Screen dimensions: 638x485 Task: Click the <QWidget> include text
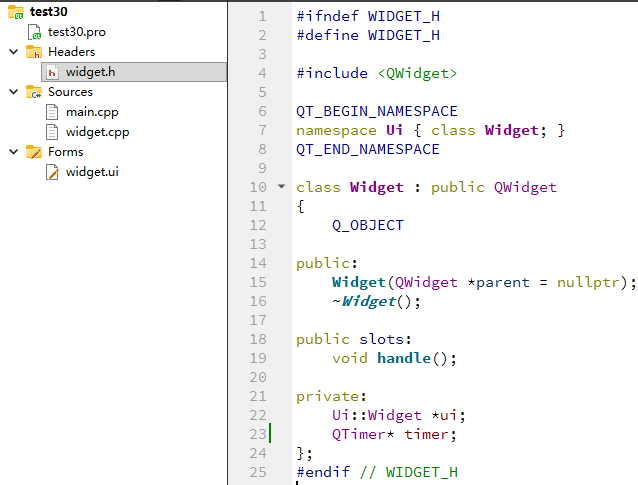tap(417, 73)
